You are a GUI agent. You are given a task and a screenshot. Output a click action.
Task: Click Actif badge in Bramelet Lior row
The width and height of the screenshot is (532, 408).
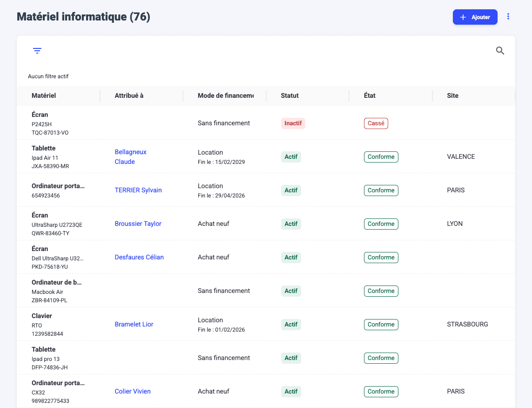[x=291, y=325]
